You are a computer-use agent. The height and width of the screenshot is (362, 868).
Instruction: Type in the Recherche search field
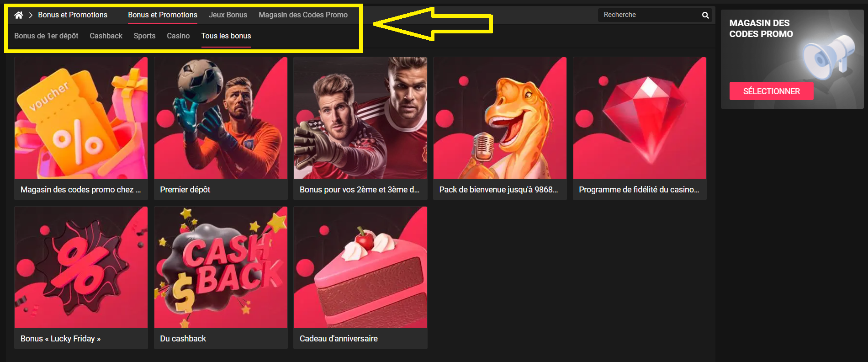pos(649,15)
